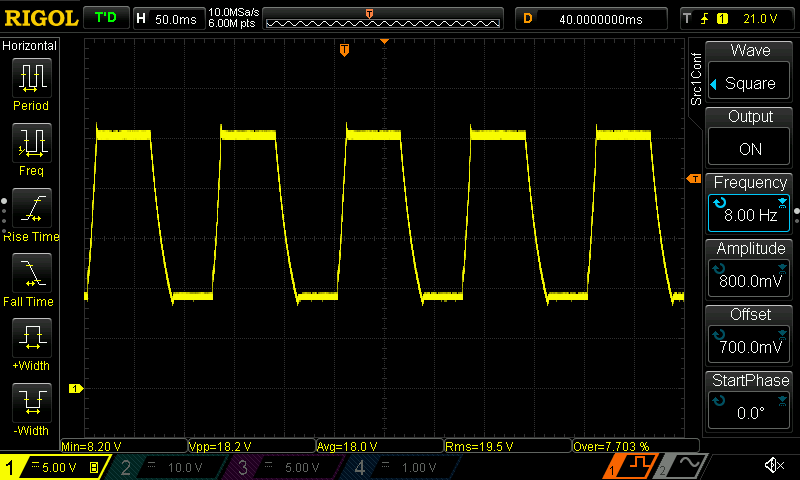
Task: Click the trigger rising edge icon
Action: [705, 19]
